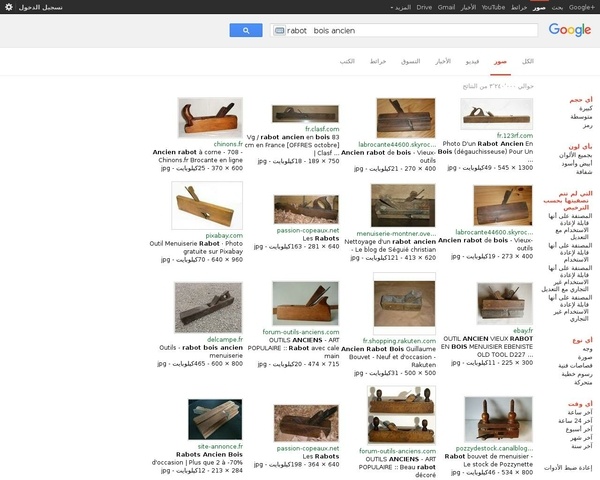Open Drive from the top bar
The height and width of the screenshot is (480, 600).
click(424, 7)
